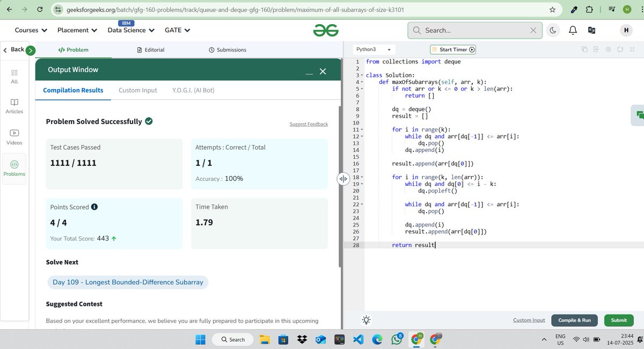Click the Start Timer button
This screenshot has width=644, height=349.
point(453,49)
